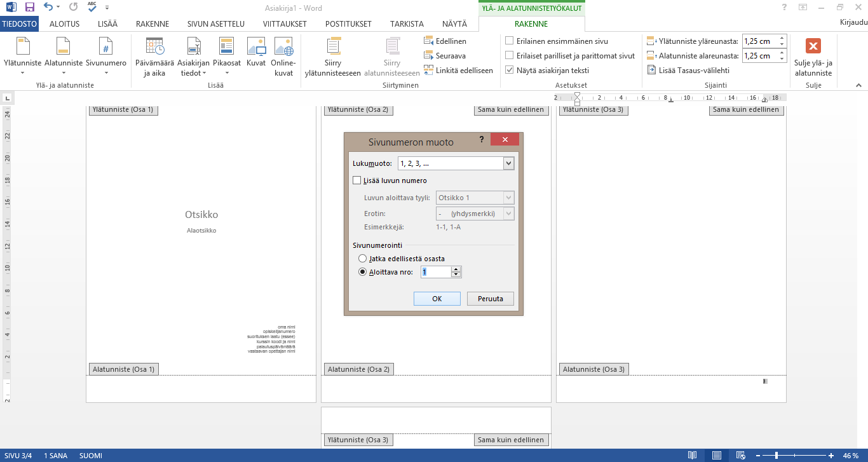Switch to read mode view icon

pyautogui.click(x=692, y=456)
